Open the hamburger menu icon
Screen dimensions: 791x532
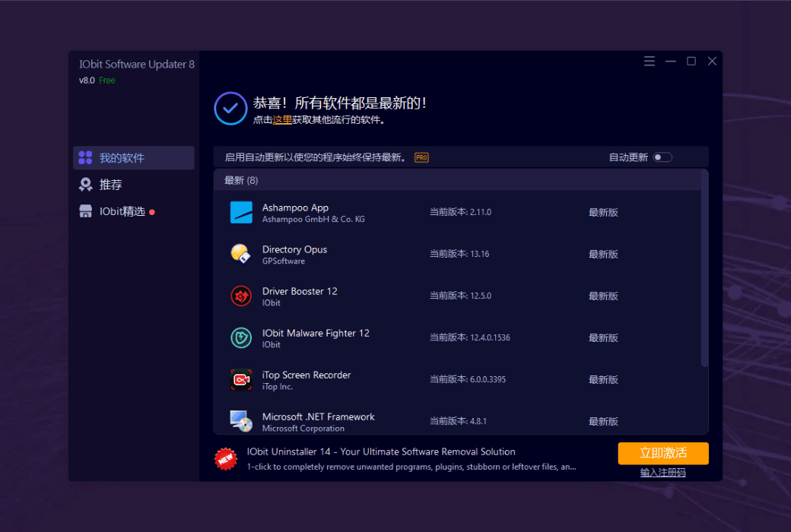tap(650, 61)
